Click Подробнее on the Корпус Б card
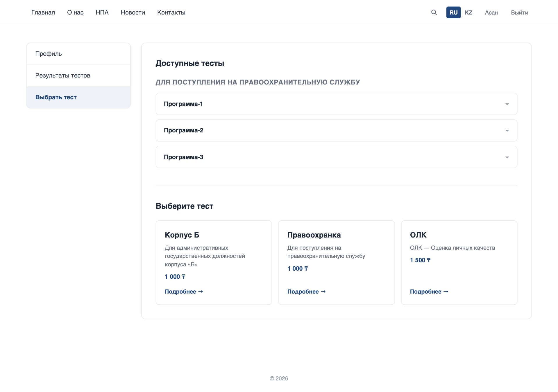This screenshot has height=392, width=558. point(184,292)
